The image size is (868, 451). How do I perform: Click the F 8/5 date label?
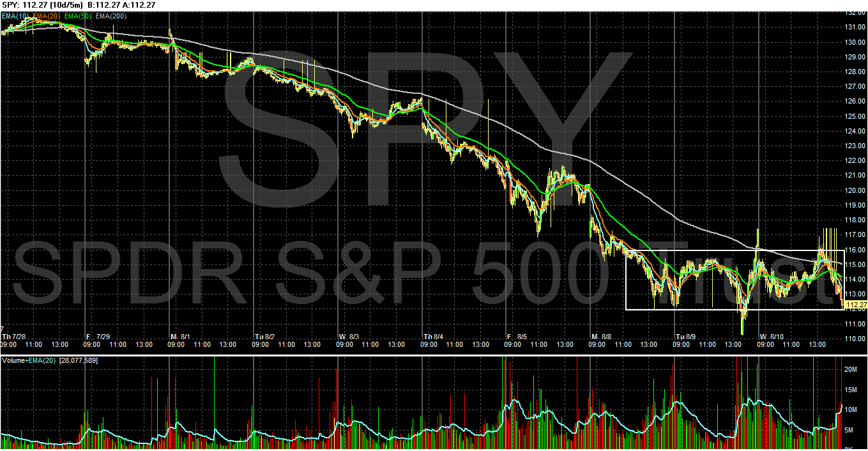pyautogui.click(x=517, y=337)
